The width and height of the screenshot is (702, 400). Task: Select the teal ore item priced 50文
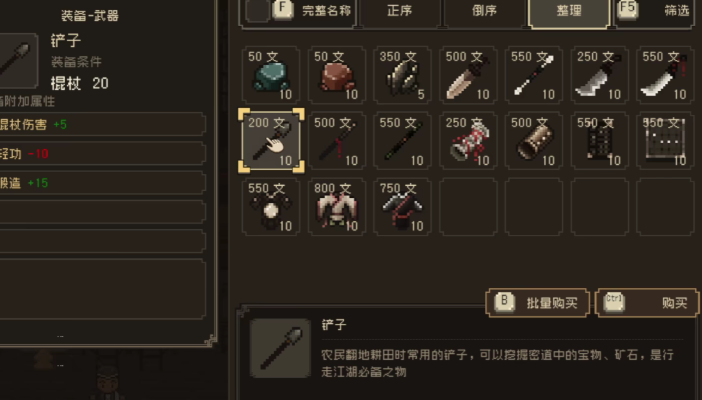(271, 75)
